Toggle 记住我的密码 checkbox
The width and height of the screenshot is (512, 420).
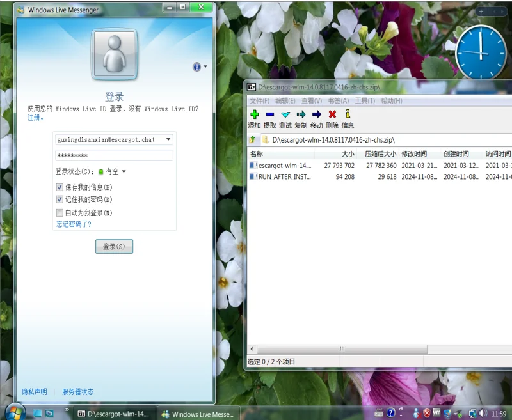click(x=60, y=199)
